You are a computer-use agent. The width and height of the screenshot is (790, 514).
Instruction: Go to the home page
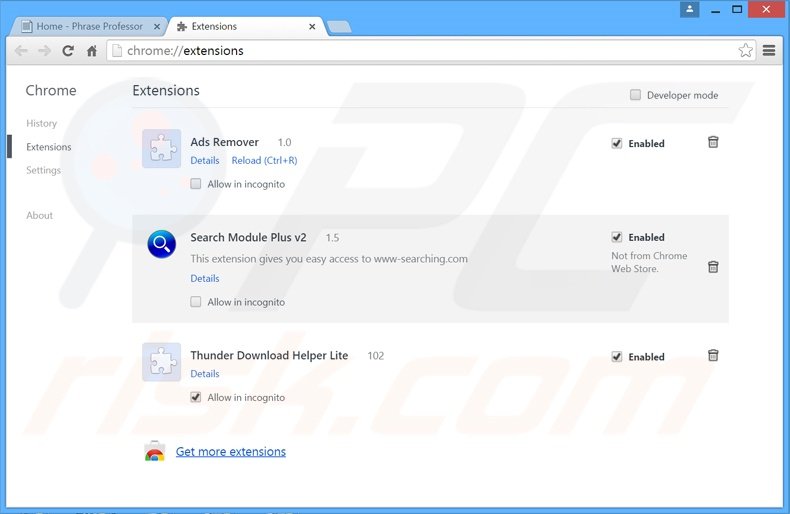click(x=92, y=50)
